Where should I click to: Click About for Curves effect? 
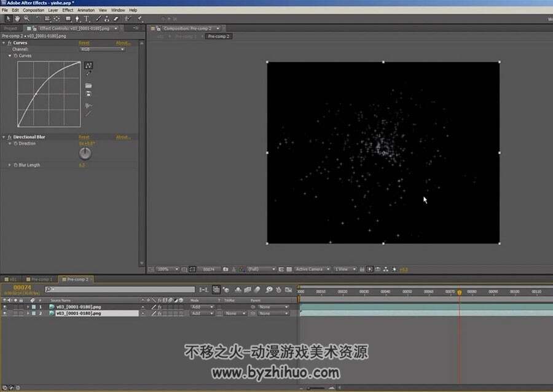123,42
